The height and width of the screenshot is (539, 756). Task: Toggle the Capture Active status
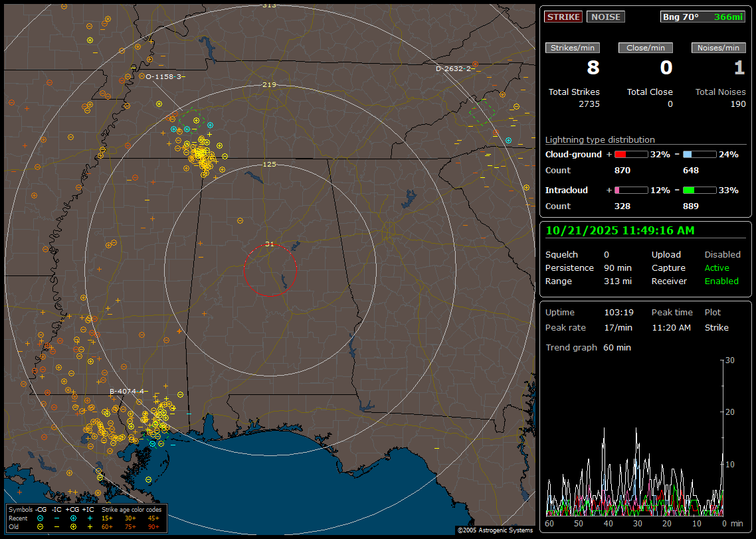coord(717,268)
